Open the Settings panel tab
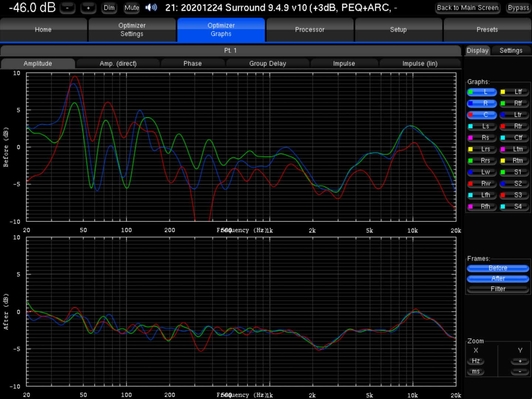Image resolution: width=532 pixels, height=399 pixels. tap(511, 51)
